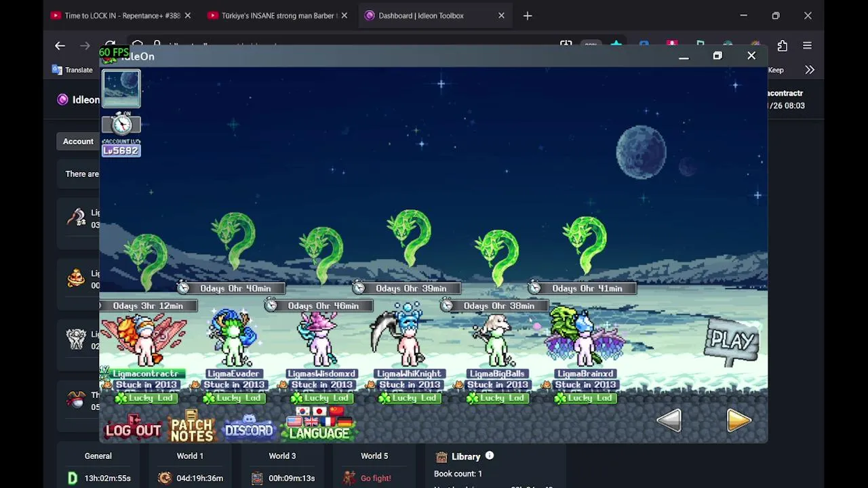
Task: Click the Library bookshelf icon
Action: click(x=441, y=457)
